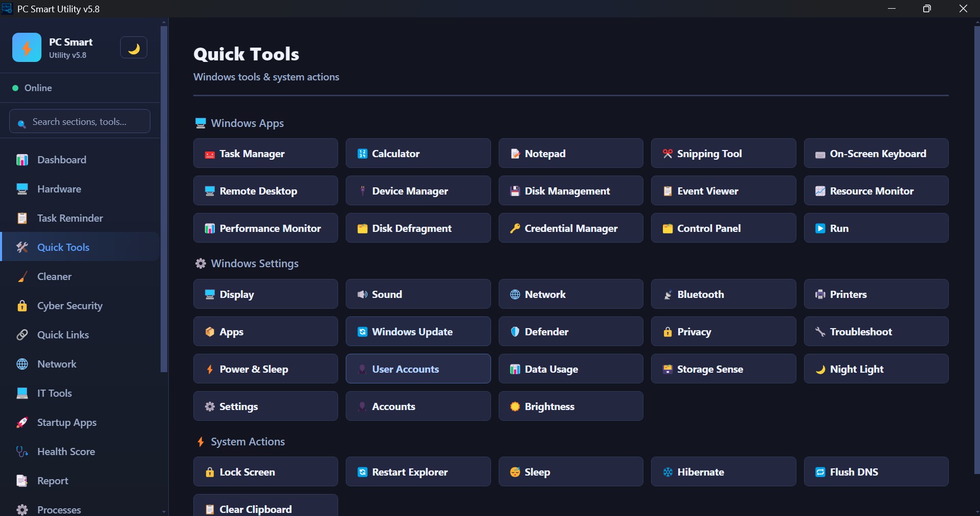
Task: Click the Brightness sun icon
Action: pos(515,406)
